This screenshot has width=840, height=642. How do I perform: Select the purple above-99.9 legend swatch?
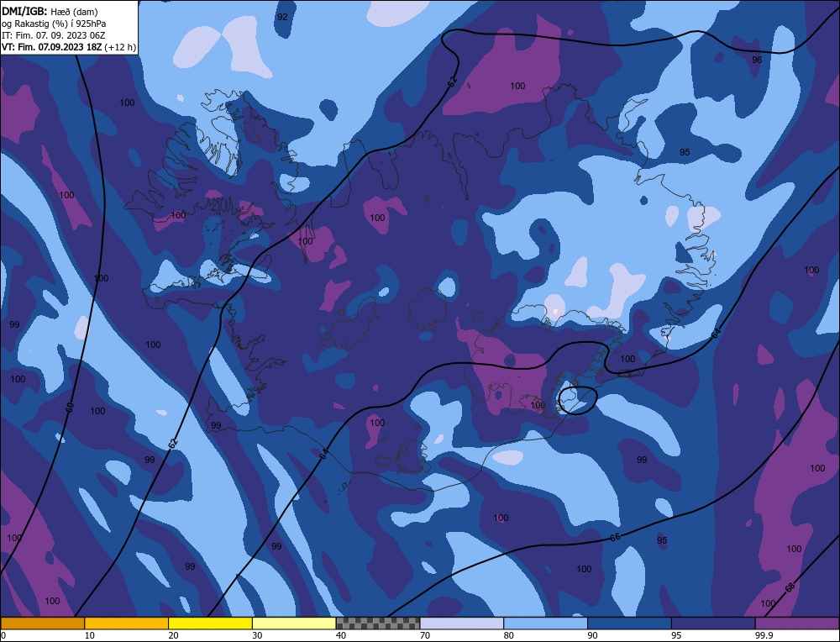coord(797,624)
